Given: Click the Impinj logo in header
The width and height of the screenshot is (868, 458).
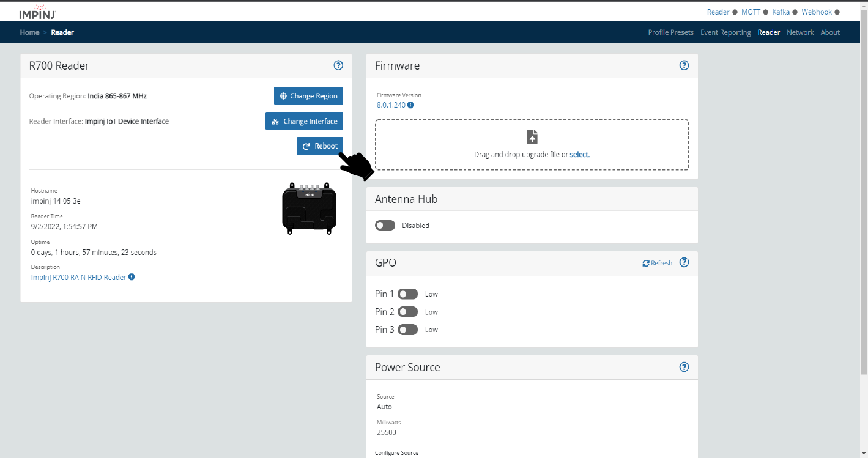Looking at the screenshot, I should point(39,12).
